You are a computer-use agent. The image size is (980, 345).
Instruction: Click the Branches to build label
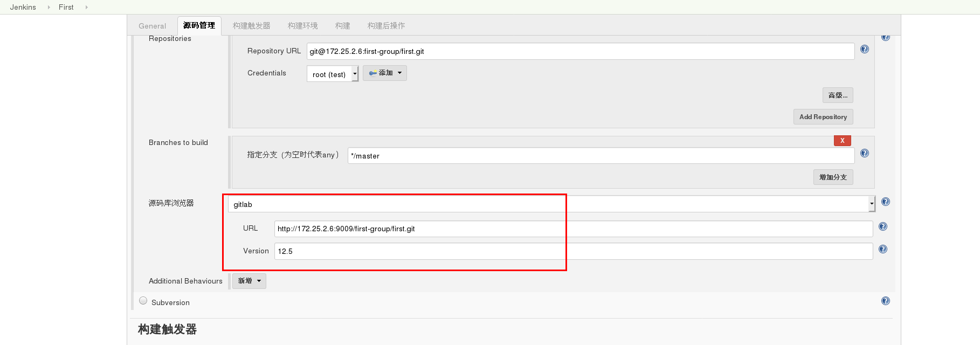pos(178,142)
